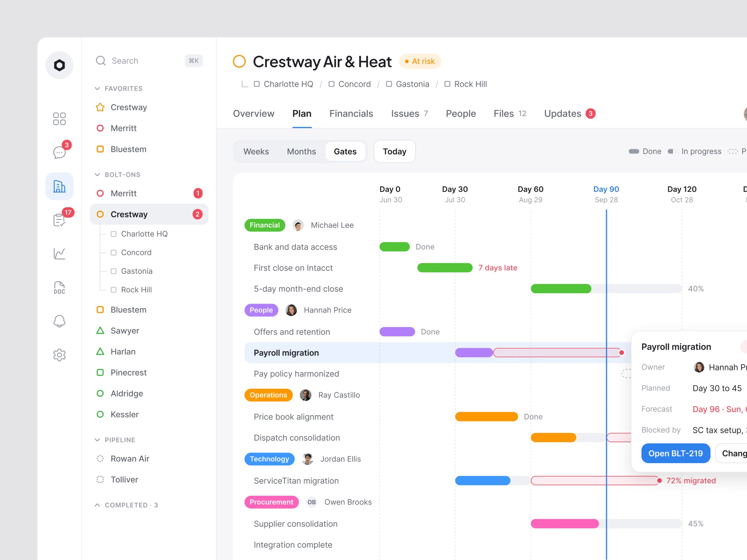Click the search magnifier icon
Viewport: 747px width, 560px height.
(x=101, y=61)
